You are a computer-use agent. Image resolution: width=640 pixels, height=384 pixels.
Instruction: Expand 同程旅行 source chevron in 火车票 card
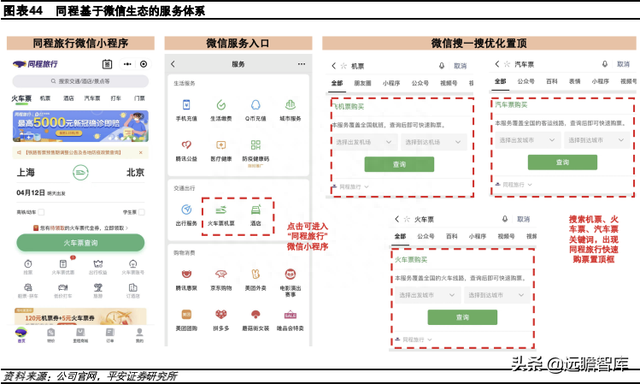point(430,340)
